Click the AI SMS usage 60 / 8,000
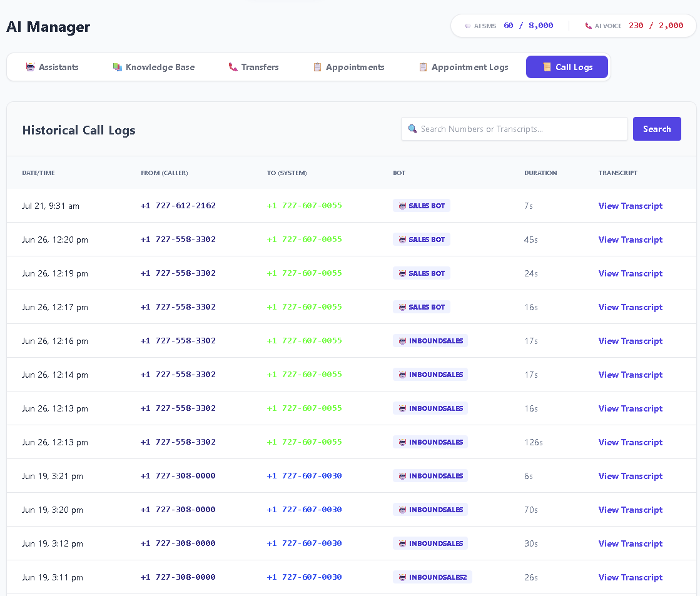 click(528, 26)
